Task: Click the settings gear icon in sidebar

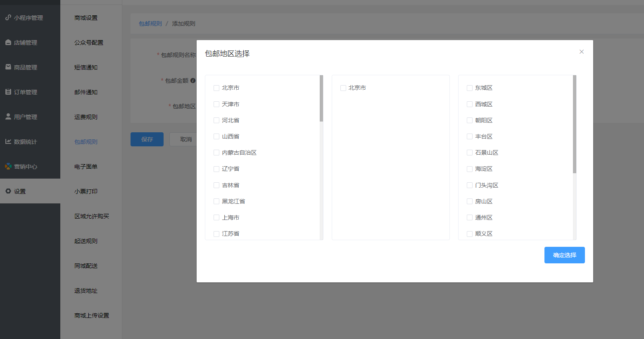Action: [8, 191]
